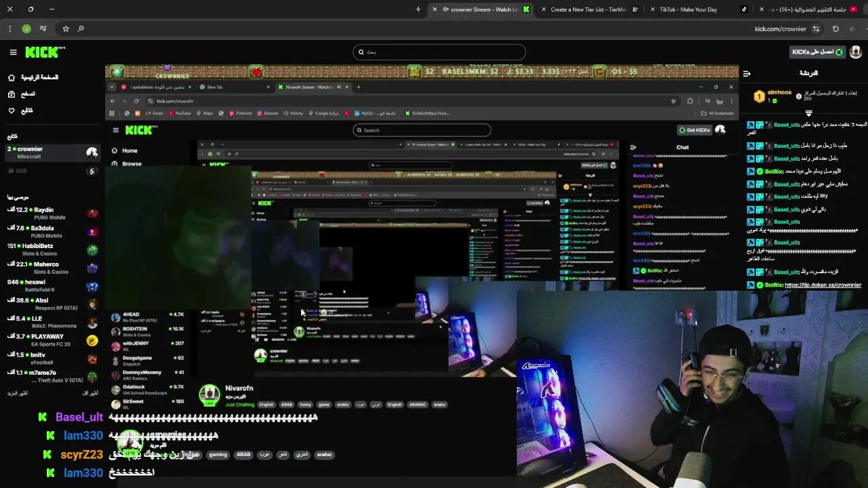The height and width of the screenshot is (488, 868).
Task: Open the media control playlist icon
Action: pyautogui.click(x=43, y=28)
